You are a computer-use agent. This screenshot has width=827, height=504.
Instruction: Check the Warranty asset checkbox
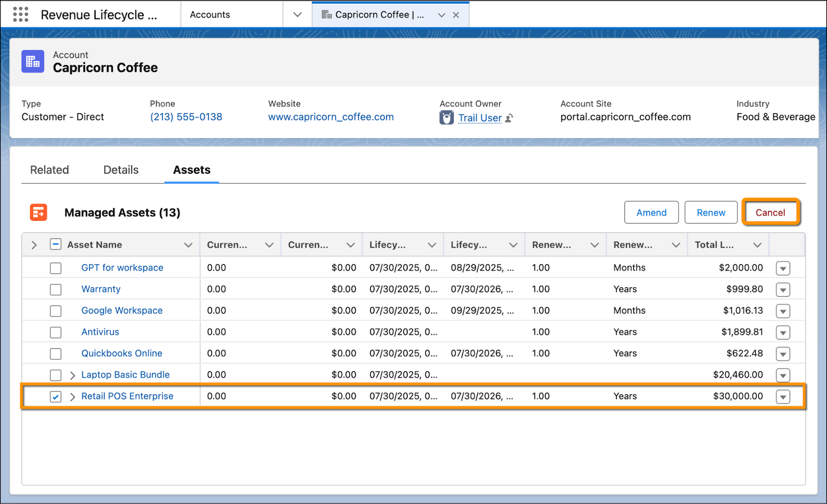[x=56, y=289]
